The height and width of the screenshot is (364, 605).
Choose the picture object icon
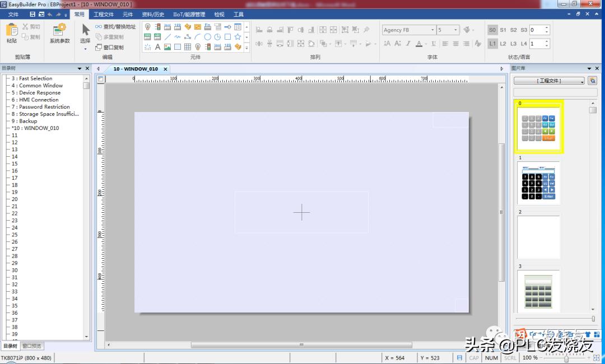click(x=167, y=47)
